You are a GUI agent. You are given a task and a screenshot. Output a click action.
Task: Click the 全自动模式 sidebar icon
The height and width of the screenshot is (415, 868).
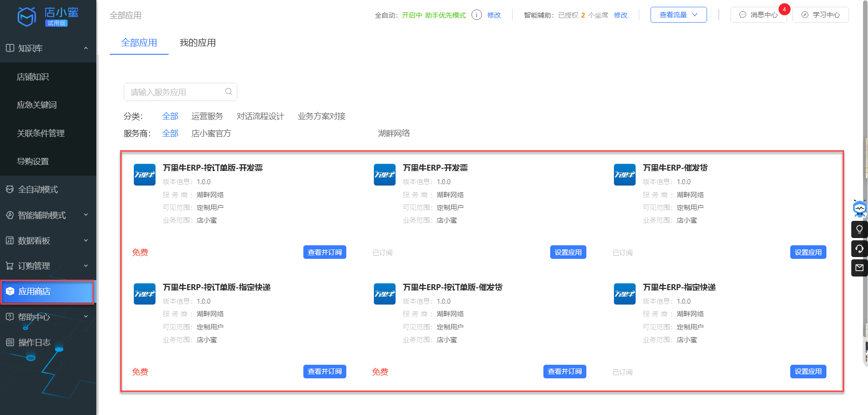click(x=10, y=189)
